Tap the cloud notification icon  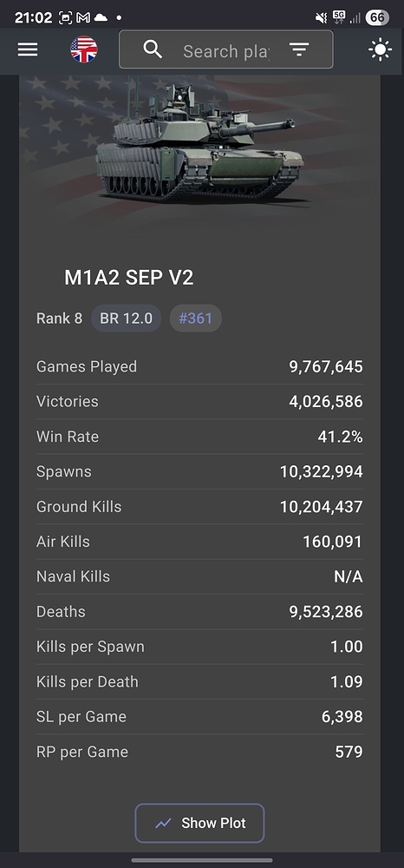[101, 17]
